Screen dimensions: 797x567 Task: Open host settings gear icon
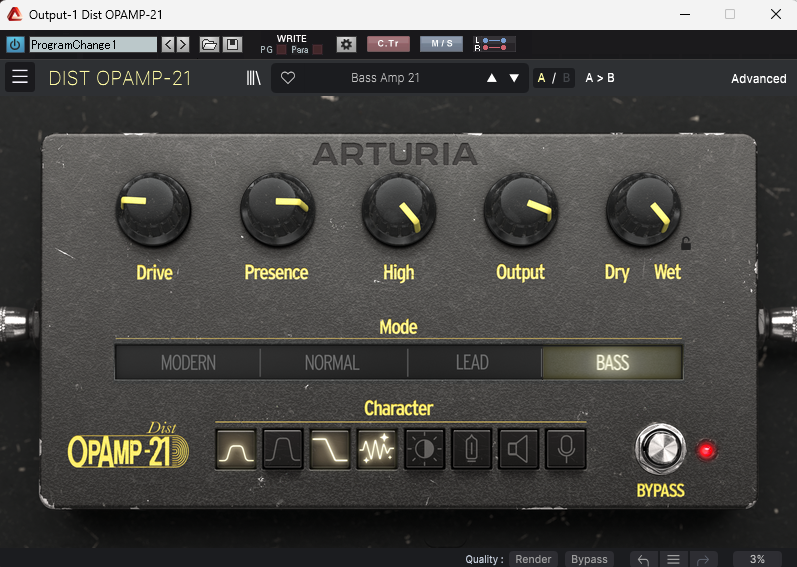(346, 45)
